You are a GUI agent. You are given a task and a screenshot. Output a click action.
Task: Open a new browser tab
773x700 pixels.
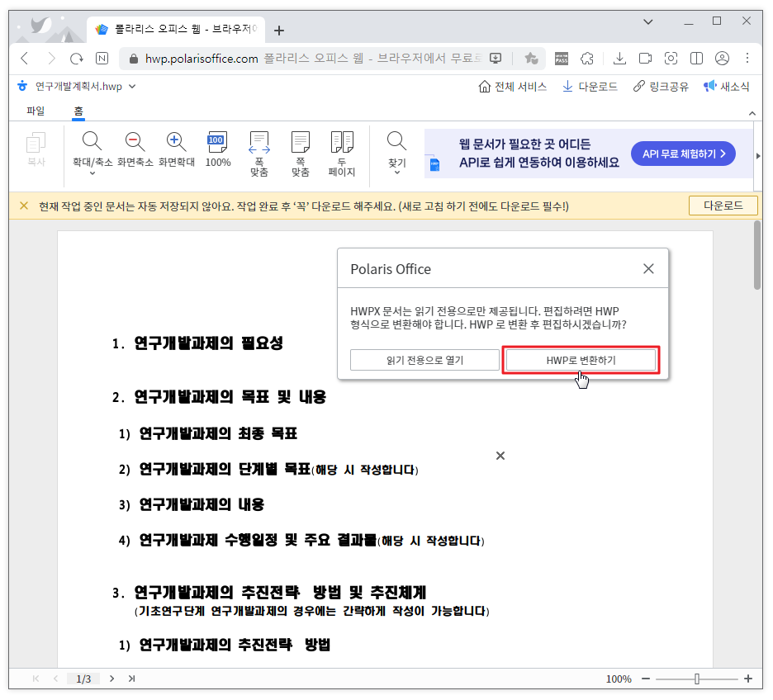(x=279, y=31)
